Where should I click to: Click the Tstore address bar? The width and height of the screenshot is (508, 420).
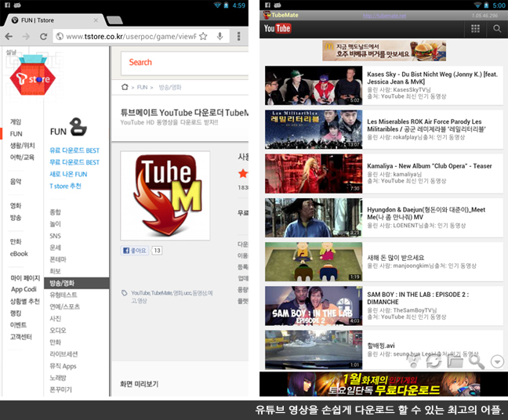pos(141,36)
